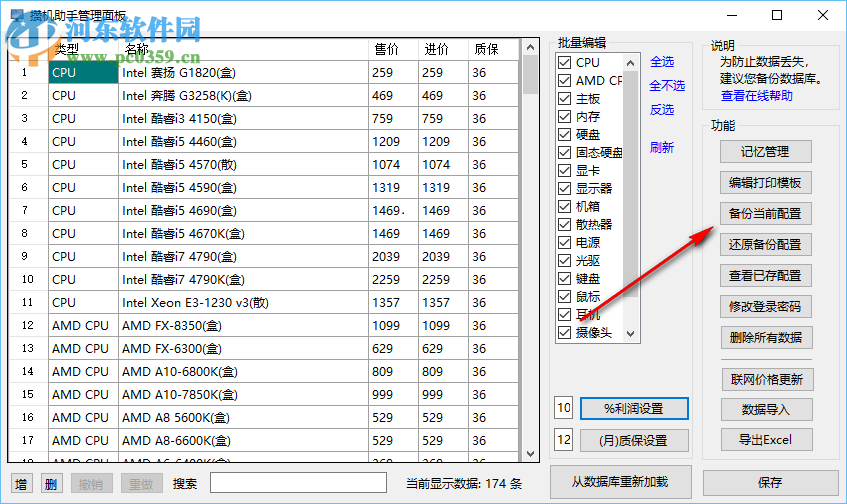The height and width of the screenshot is (504, 847).
Task: Click the %利润设置 button
Action: (634, 408)
